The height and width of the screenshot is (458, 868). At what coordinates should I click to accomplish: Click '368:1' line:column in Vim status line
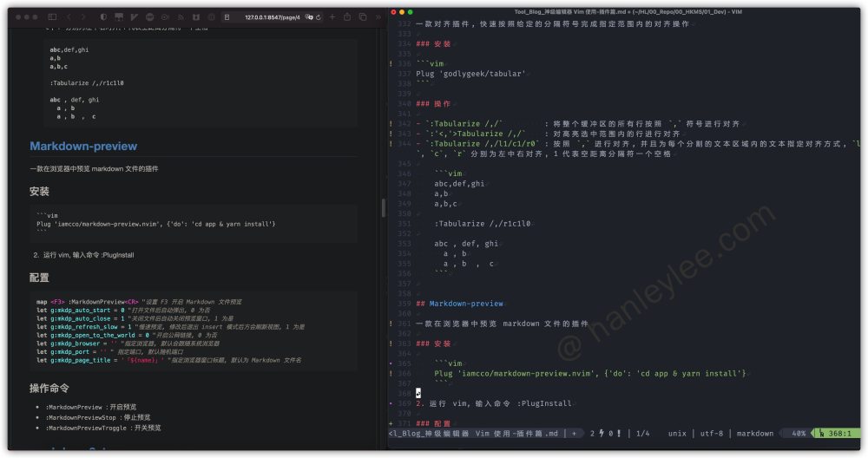(839, 433)
